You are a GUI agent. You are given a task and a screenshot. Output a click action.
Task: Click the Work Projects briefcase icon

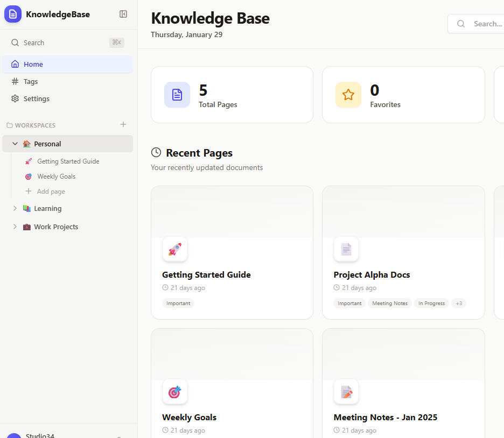[x=27, y=227]
